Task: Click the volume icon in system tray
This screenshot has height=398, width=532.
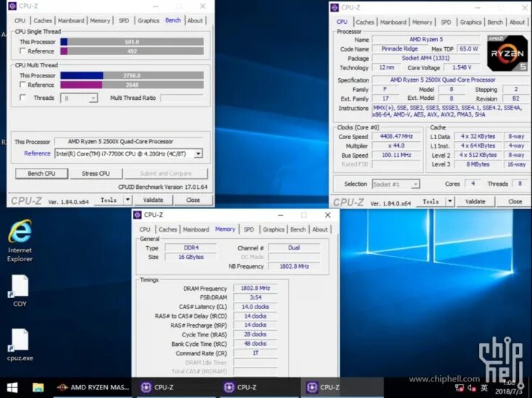Action: [472, 387]
